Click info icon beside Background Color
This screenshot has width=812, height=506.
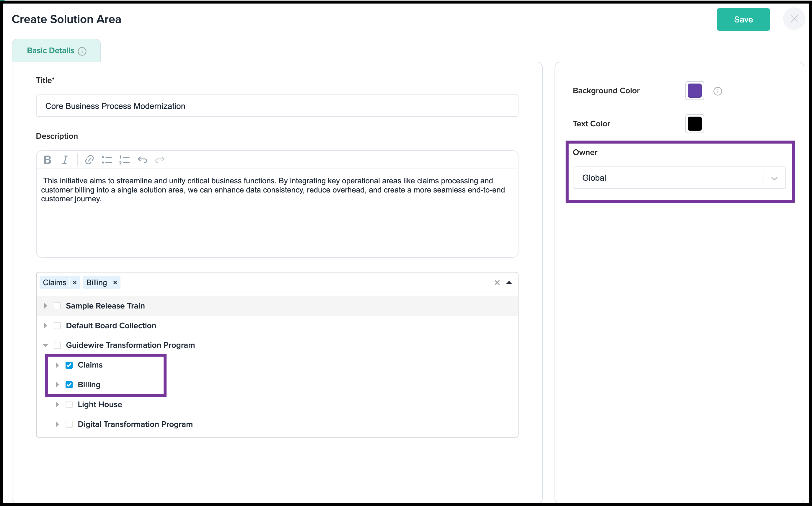718,91
